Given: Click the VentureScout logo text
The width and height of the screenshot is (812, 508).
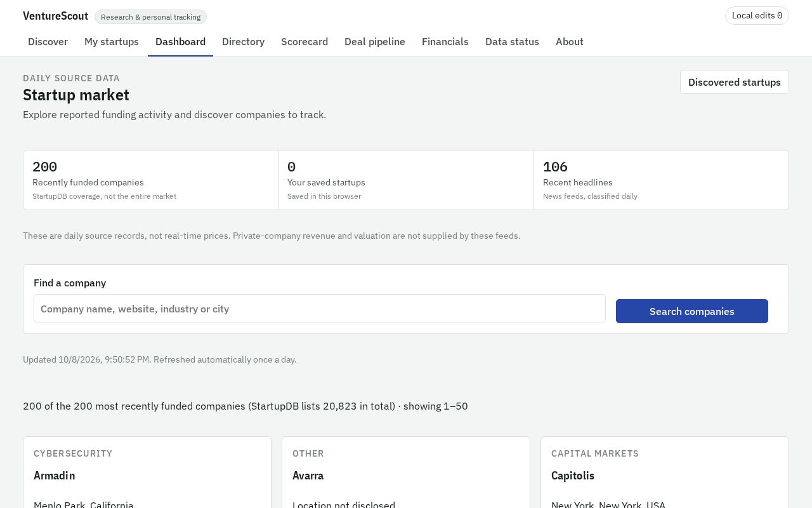Looking at the screenshot, I should point(55,16).
